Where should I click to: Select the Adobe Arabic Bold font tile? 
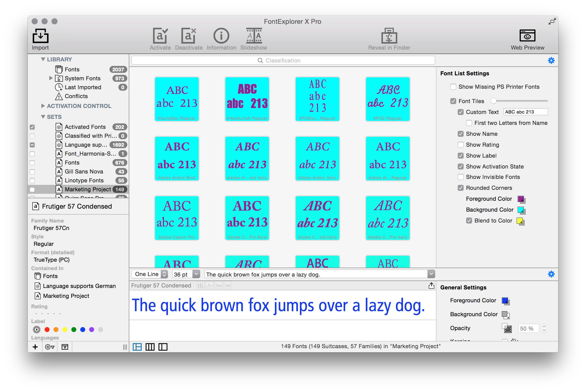(x=177, y=159)
